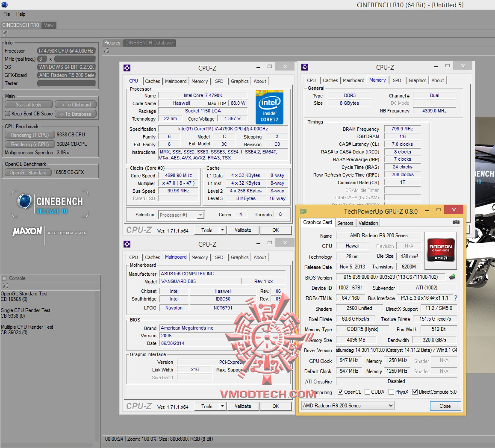Screen dimensions: 495x448
Task: Click the Tester input field
Action: click(66, 83)
